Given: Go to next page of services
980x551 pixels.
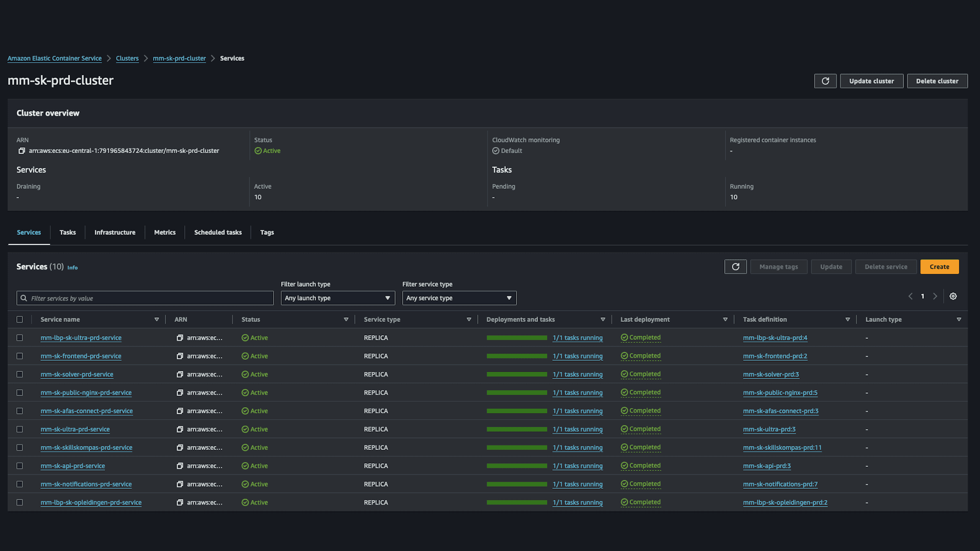Looking at the screenshot, I should (935, 296).
